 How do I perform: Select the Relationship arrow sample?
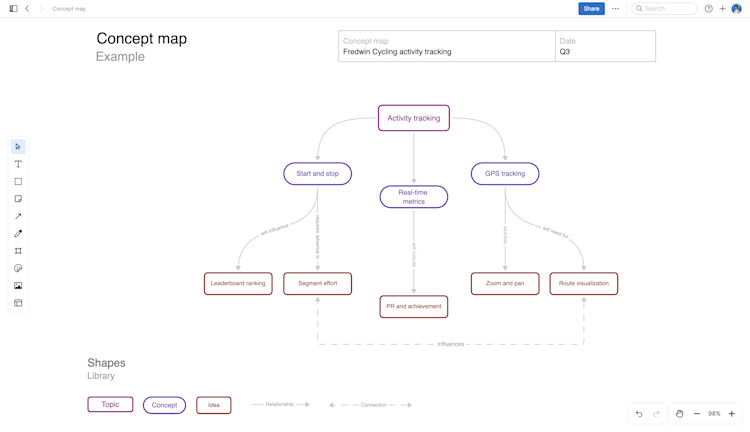[x=280, y=405]
